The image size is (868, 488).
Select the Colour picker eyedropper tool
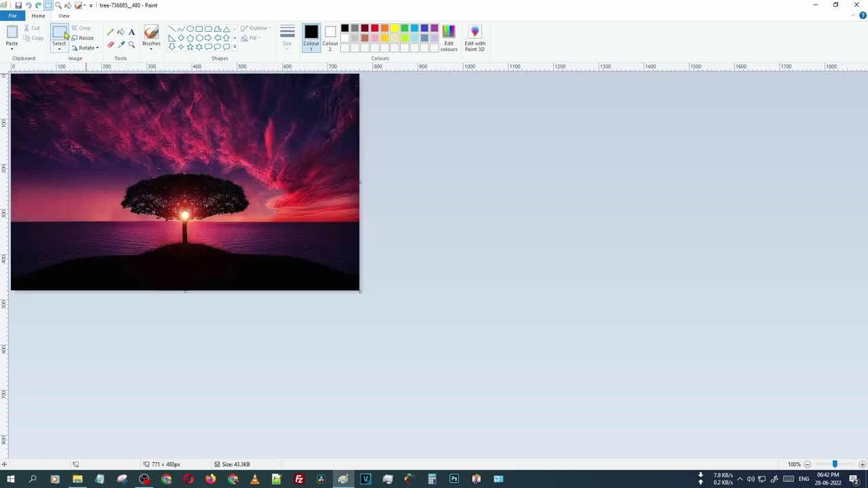121,44
